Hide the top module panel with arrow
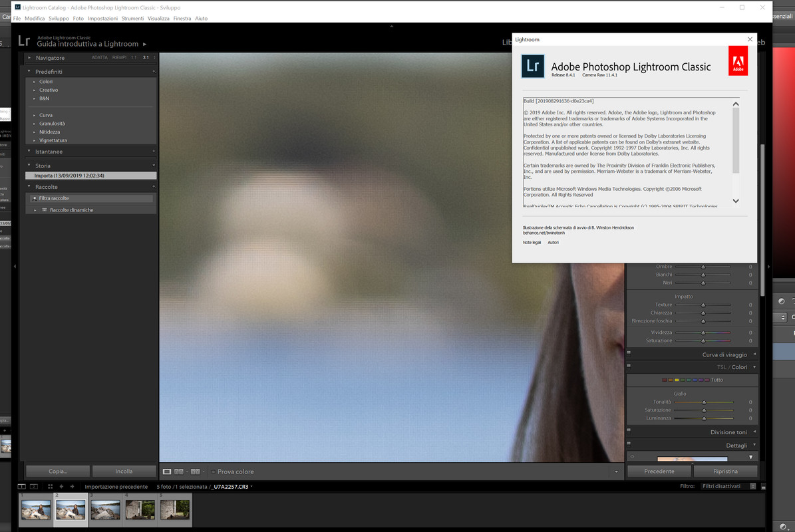The width and height of the screenshot is (795, 532). [391, 26]
